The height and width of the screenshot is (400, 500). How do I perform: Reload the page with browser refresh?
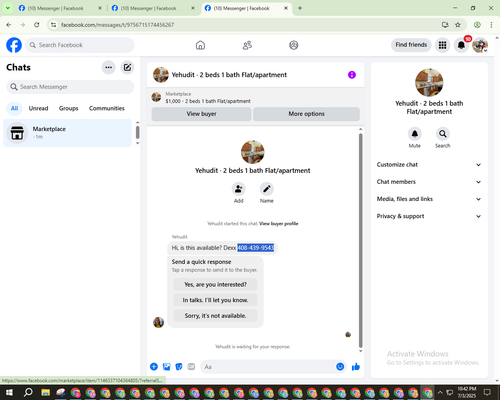pos(37,25)
